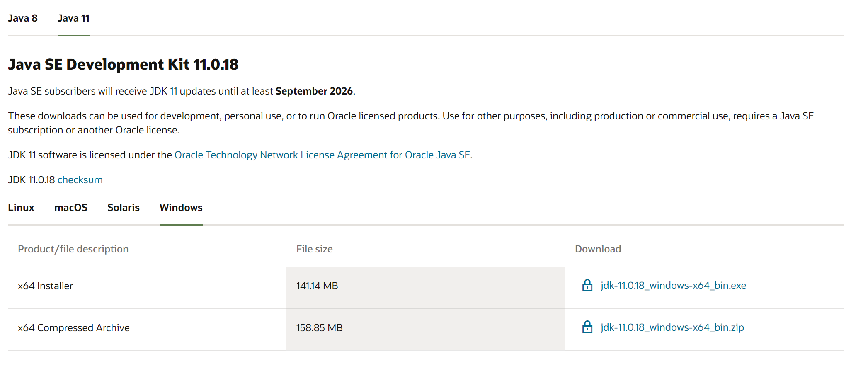The height and width of the screenshot is (366, 868).
Task: Click the 'x64 Compressed Archive' description cell
Action: coord(147,330)
